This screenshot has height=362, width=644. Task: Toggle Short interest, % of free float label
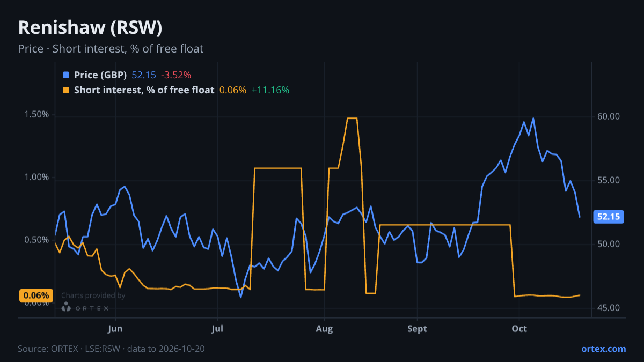click(x=144, y=90)
